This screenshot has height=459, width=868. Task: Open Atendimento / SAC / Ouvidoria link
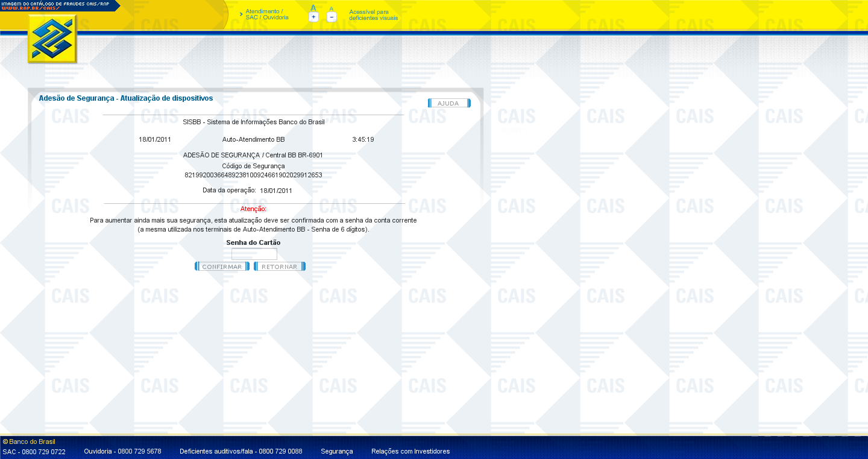266,14
